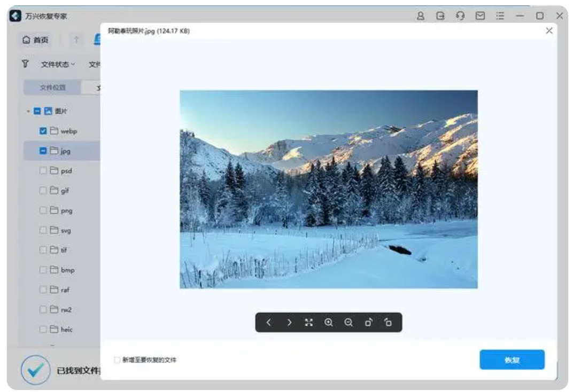The height and width of the screenshot is (392, 581).
Task: Zoom out of the preview image
Action: [348, 323]
